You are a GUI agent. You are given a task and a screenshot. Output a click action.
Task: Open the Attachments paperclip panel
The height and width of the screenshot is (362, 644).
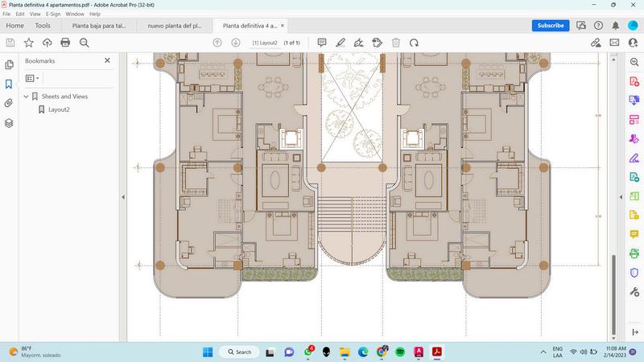coord(9,103)
